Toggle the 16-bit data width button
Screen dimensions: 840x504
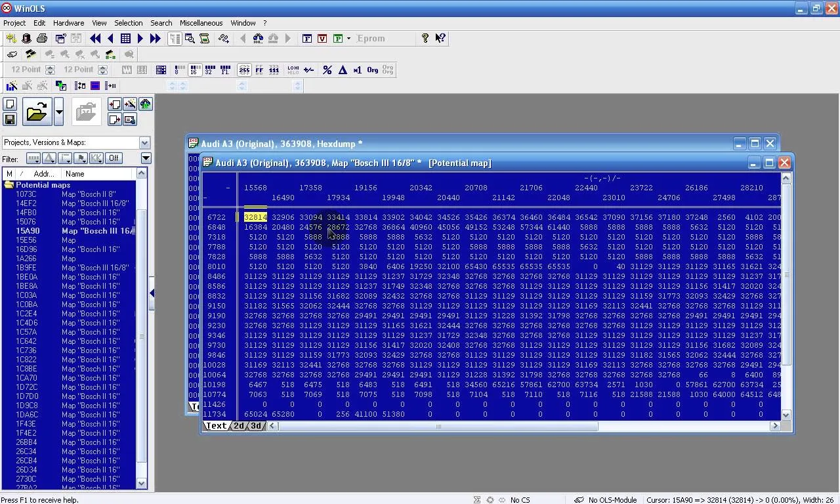pyautogui.click(x=195, y=70)
